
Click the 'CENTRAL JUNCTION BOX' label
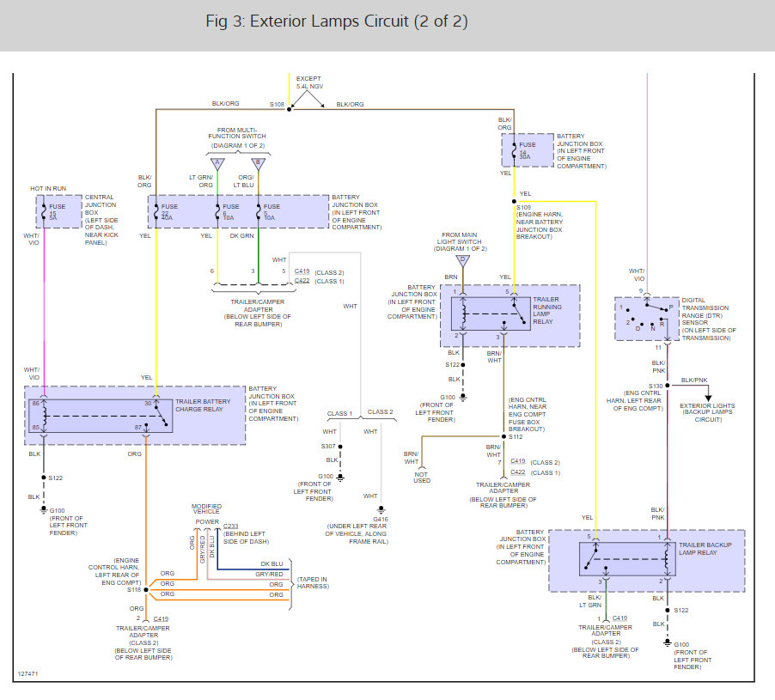pos(101,204)
